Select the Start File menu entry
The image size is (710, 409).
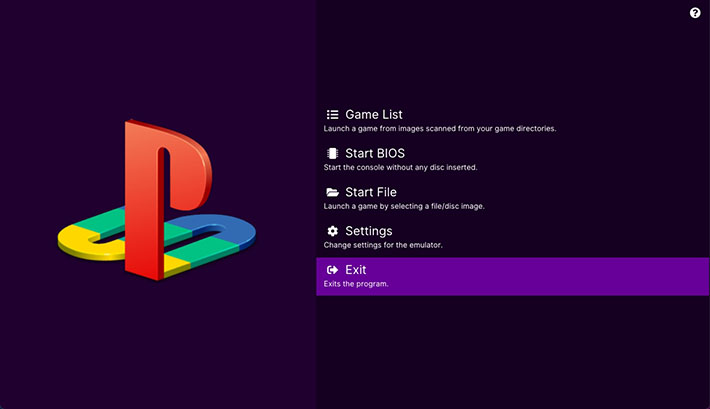click(x=513, y=199)
